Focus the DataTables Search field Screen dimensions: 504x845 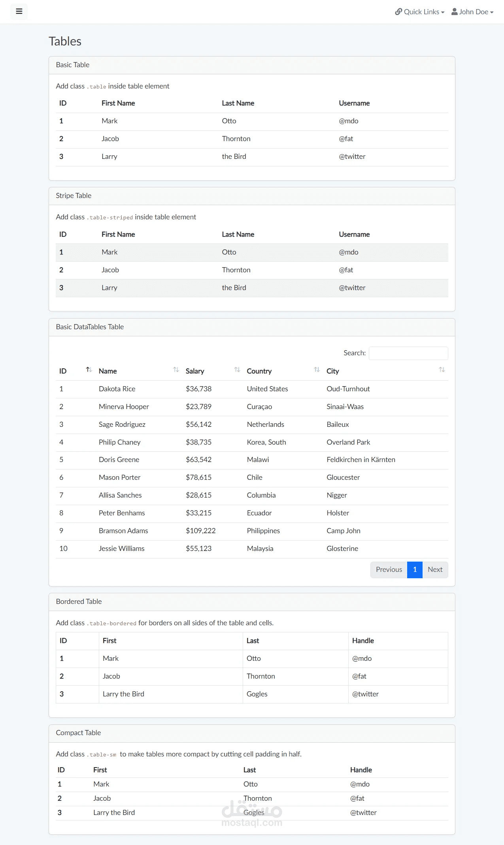pos(408,353)
